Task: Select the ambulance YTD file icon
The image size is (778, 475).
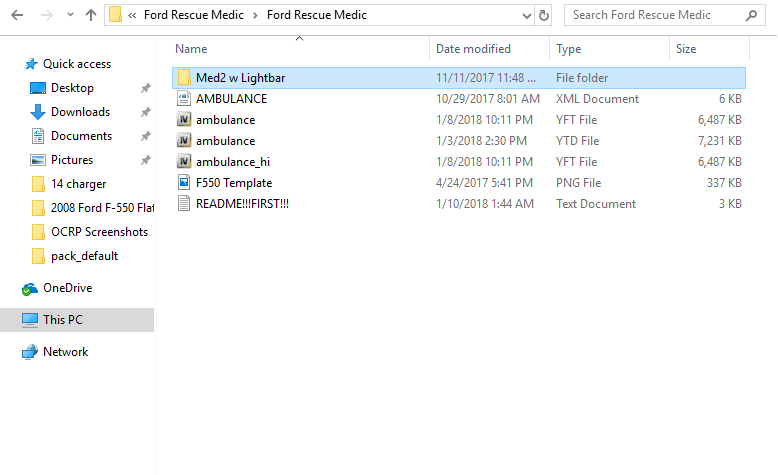Action: tap(184, 140)
